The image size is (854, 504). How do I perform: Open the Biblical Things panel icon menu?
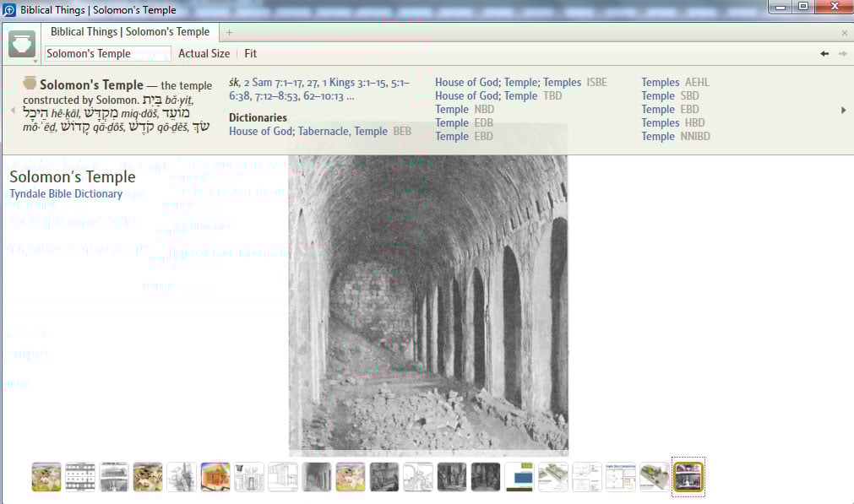pyautogui.click(x=22, y=41)
